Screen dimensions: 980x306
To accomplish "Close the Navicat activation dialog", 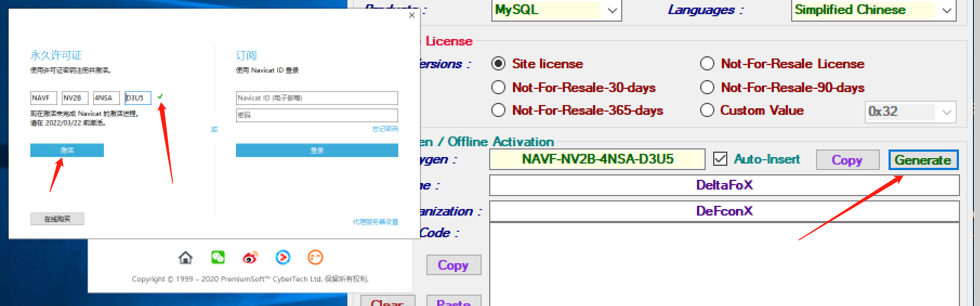I will tap(412, 15).
